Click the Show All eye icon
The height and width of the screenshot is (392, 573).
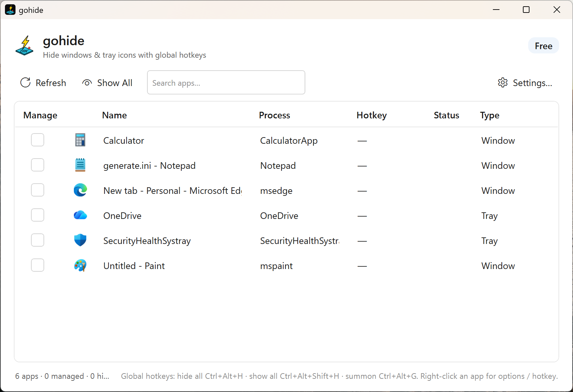tap(87, 83)
